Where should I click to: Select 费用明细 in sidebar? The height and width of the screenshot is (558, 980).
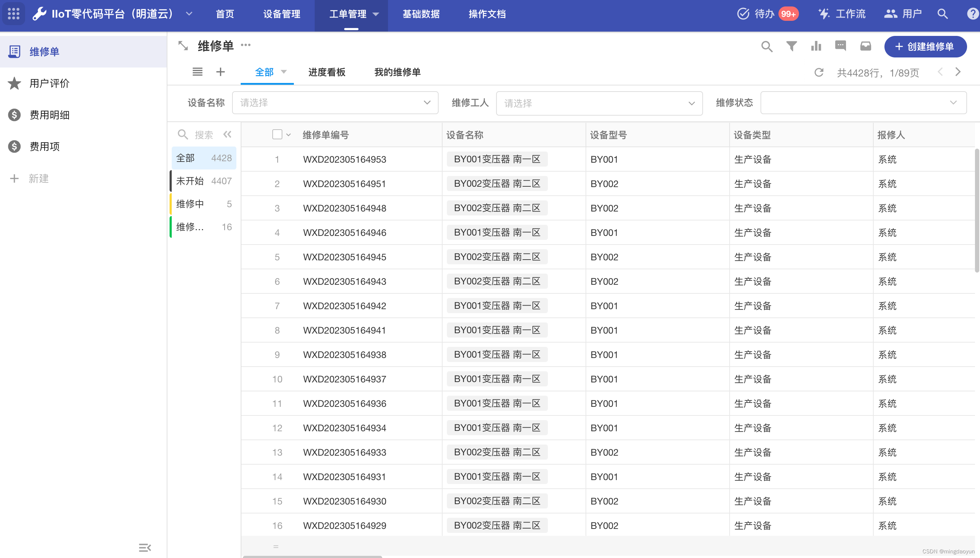pos(83,115)
